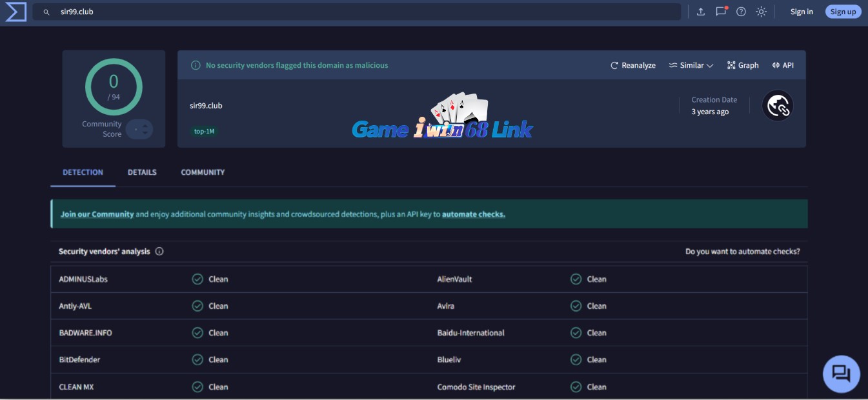Open the live chat bubble button

click(841, 374)
